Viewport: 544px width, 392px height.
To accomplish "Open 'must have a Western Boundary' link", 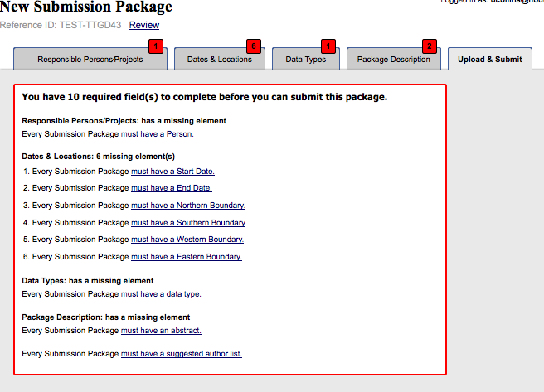I will (x=187, y=240).
